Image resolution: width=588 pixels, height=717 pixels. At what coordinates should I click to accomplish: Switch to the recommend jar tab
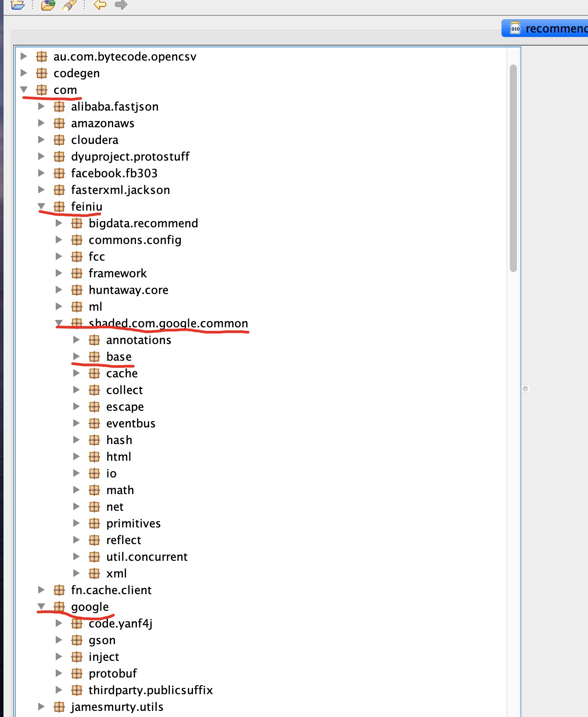click(546, 29)
